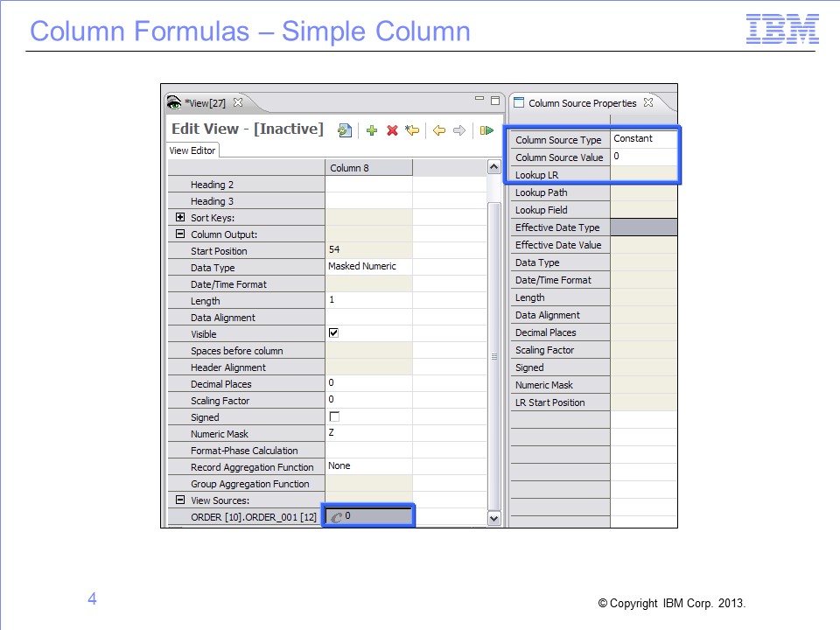Click the Effective Date Value property label
This screenshot has height=630, width=840.
tap(558, 245)
